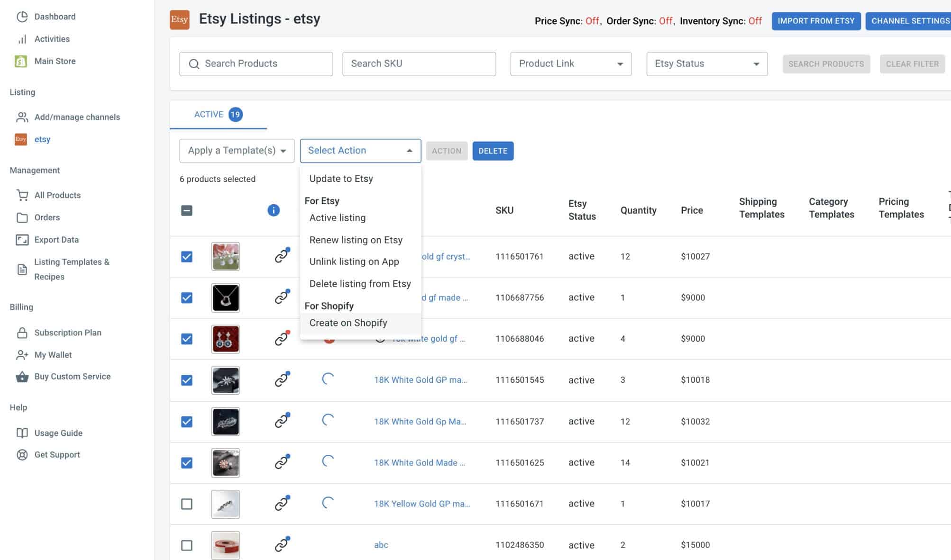Image resolution: width=951 pixels, height=560 pixels.
Task: Click the export data icon in sidebar
Action: click(x=21, y=239)
